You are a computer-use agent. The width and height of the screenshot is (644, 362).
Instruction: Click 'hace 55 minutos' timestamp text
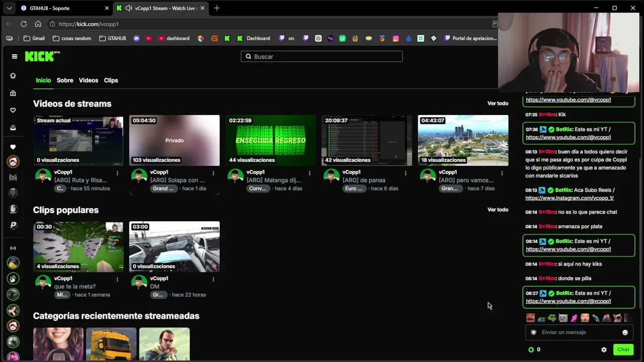point(90,189)
